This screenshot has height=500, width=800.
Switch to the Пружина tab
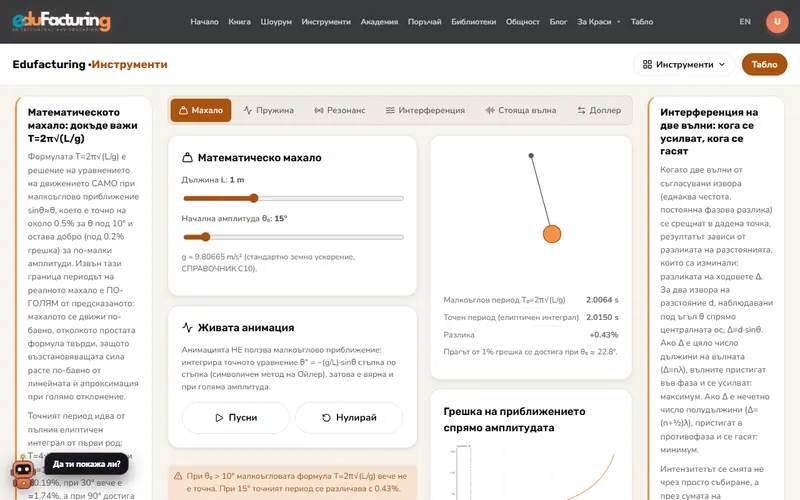(x=269, y=110)
